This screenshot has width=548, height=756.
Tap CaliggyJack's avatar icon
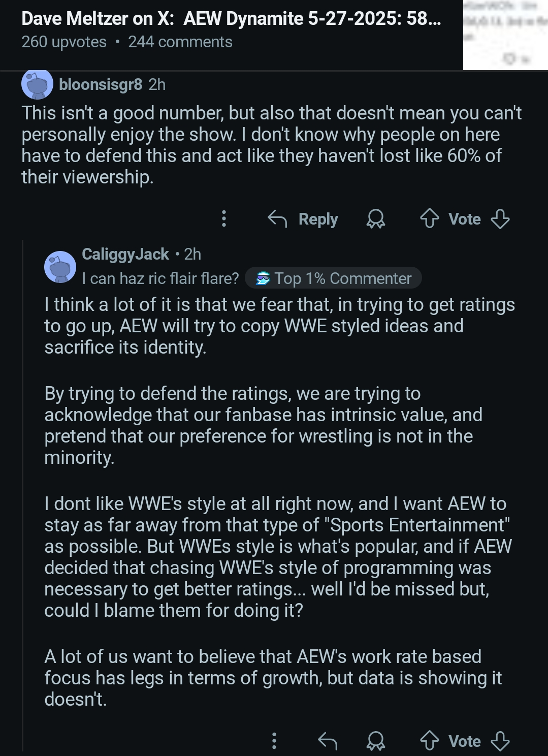(x=60, y=267)
